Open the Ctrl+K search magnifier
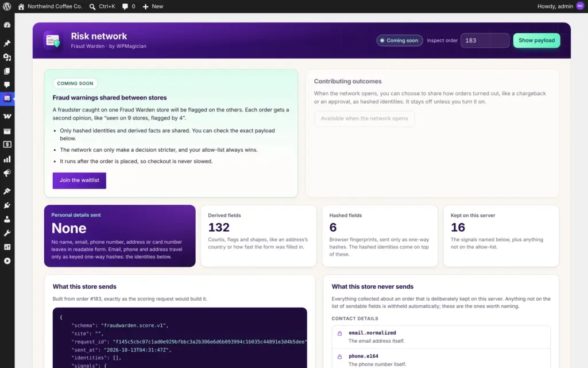588x368 pixels. (x=92, y=6)
